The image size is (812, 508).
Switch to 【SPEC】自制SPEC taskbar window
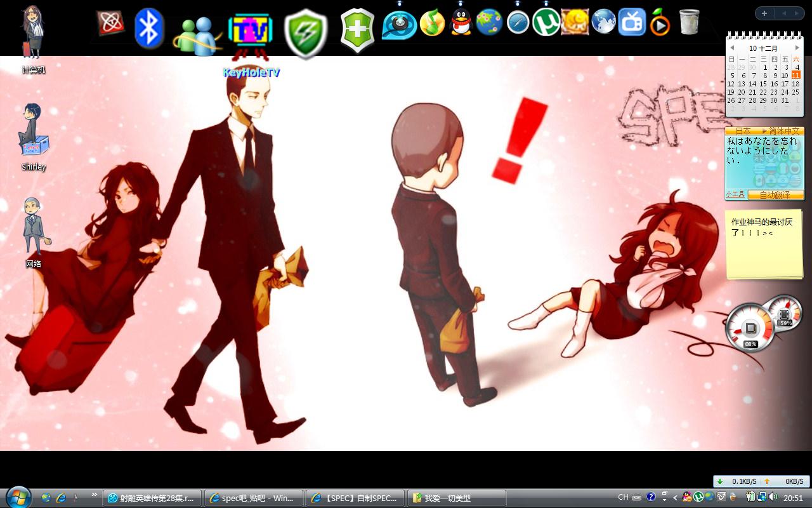pyautogui.click(x=355, y=498)
